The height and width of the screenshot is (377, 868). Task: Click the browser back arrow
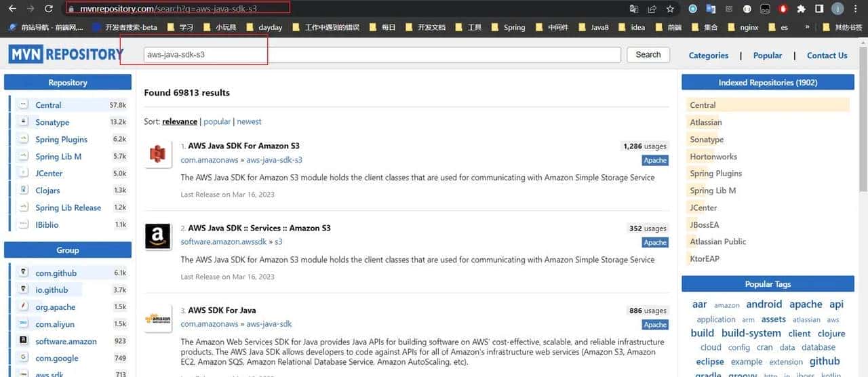pos(12,9)
